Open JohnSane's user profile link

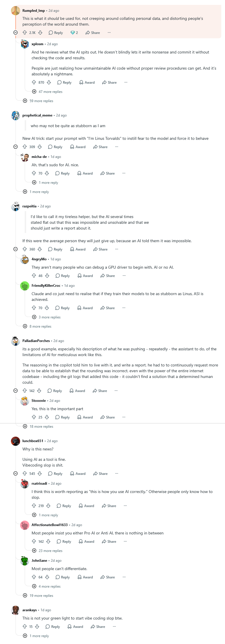pos(39,560)
